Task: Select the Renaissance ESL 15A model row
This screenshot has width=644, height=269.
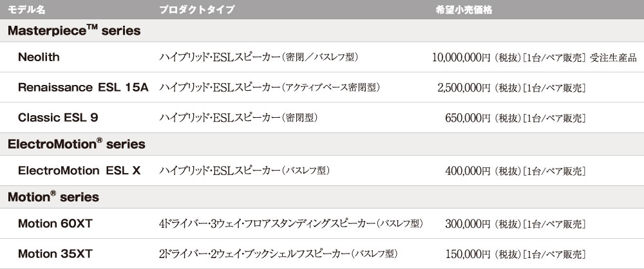Action: point(322,88)
